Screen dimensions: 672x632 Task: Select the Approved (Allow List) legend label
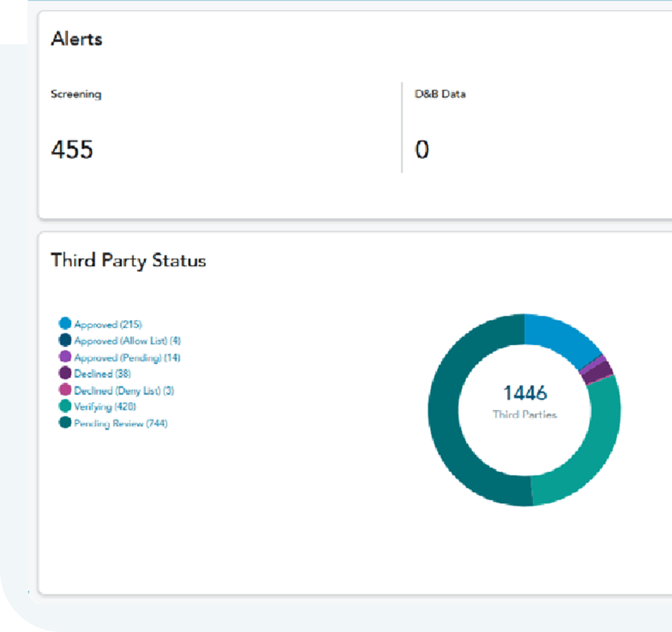point(127,341)
